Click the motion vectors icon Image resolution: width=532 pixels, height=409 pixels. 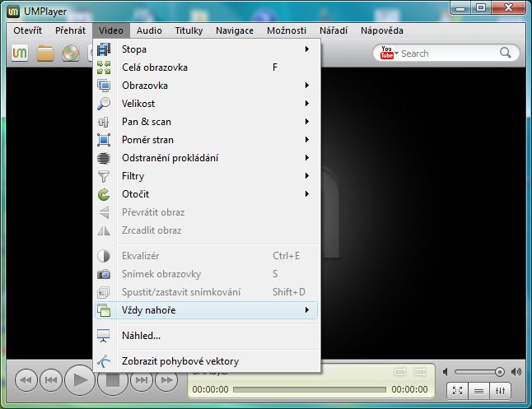[104, 361]
